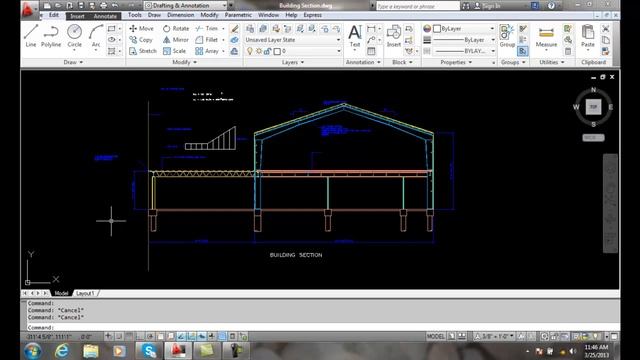The width and height of the screenshot is (640, 360).
Task: Switch to the Model tab
Action: point(61,293)
